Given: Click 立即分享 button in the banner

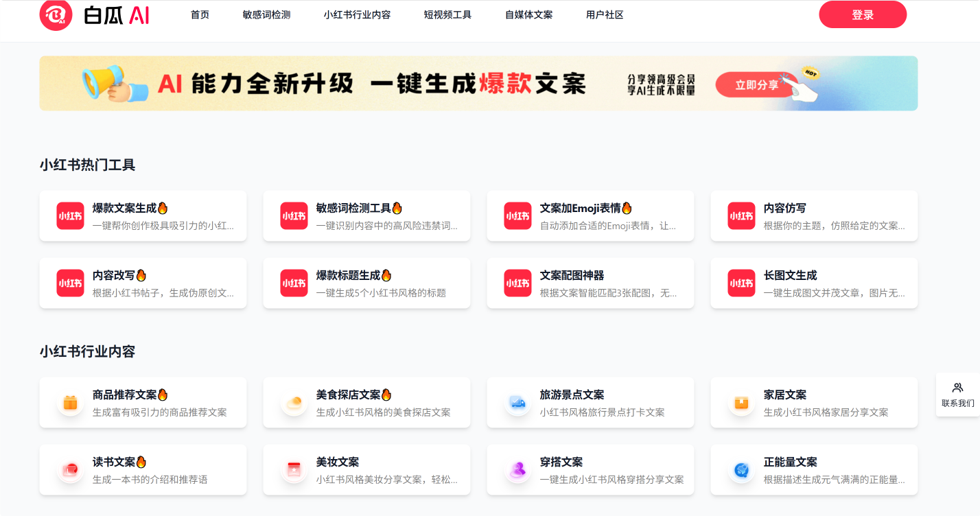Looking at the screenshot, I should [x=757, y=85].
